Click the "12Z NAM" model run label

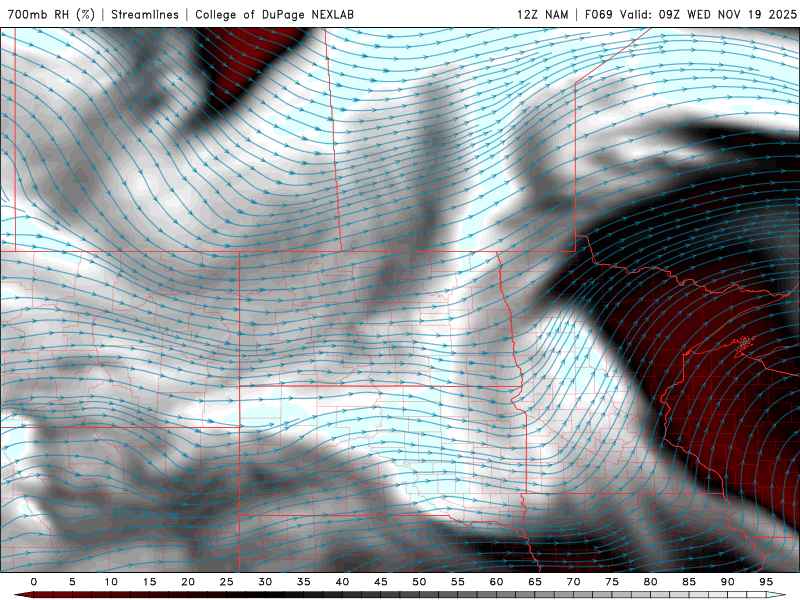point(542,14)
